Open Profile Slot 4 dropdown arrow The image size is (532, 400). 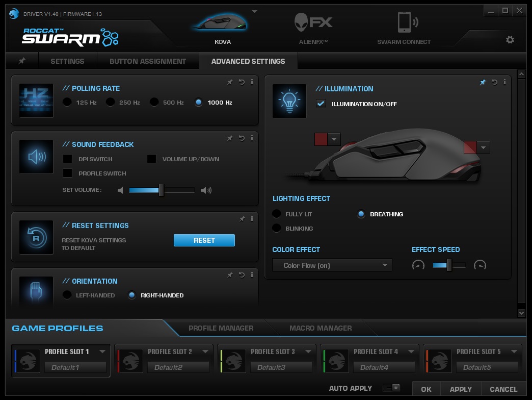click(x=411, y=352)
